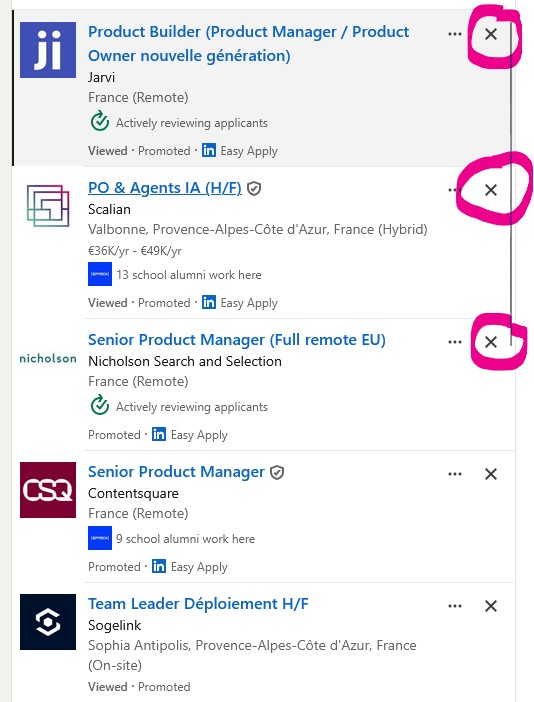Click actively reviewing icon on Jarvi job

pyautogui.click(x=100, y=122)
